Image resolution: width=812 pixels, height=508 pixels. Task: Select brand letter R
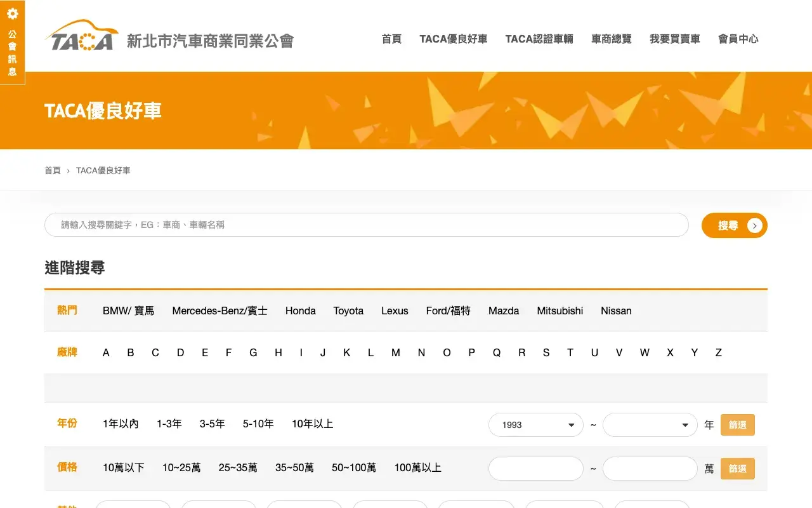(x=521, y=352)
